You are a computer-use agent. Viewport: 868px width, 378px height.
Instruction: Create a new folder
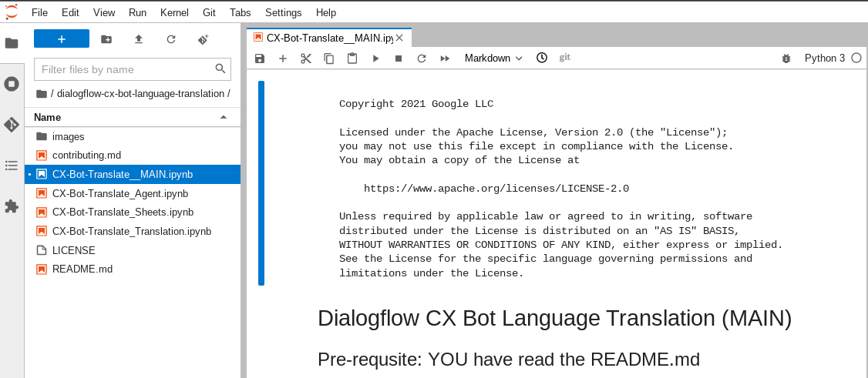coord(106,39)
